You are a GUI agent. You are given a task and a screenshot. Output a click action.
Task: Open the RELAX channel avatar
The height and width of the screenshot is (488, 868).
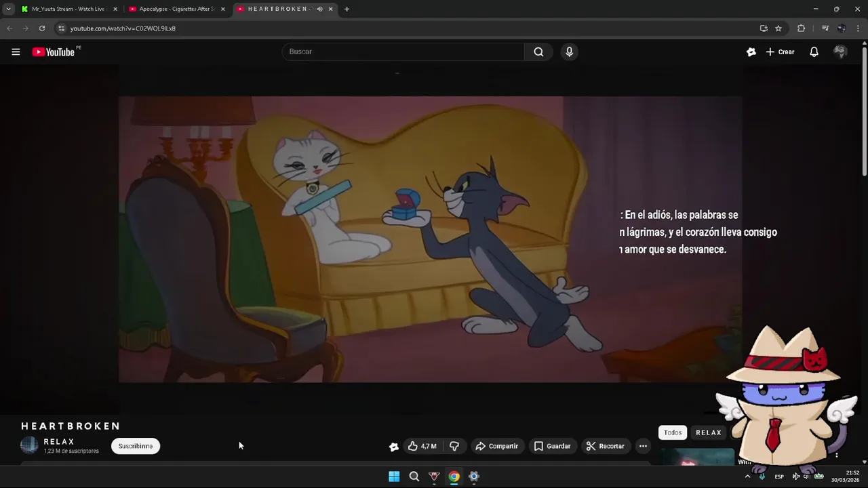(29, 445)
